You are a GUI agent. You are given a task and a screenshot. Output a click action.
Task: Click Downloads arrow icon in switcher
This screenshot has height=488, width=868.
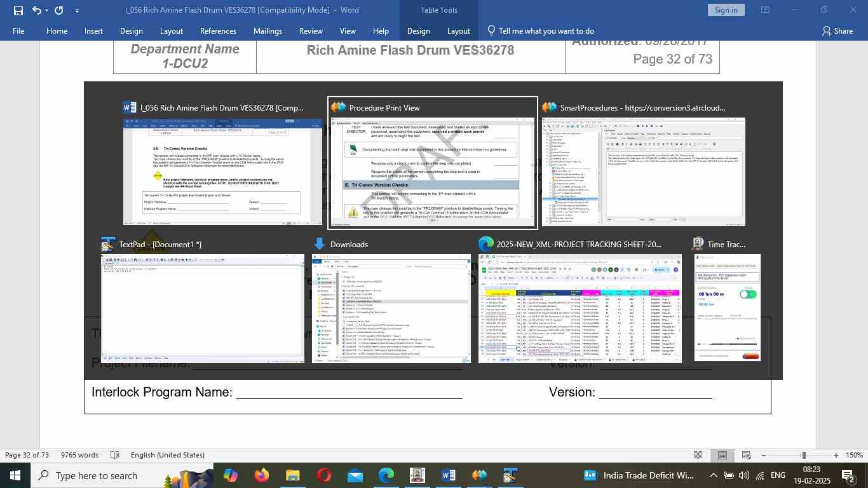pyautogui.click(x=319, y=244)
